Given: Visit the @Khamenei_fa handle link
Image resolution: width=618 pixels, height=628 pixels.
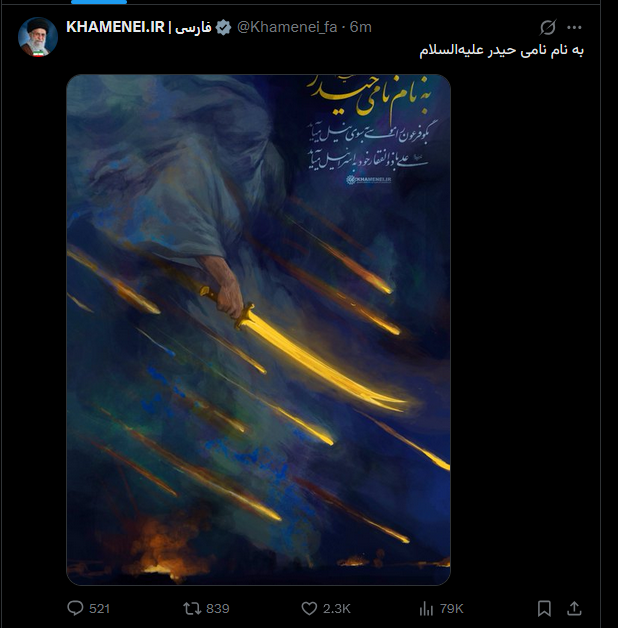Looking at the screenshot, I should pyautogui.click(x=287, y=27).
